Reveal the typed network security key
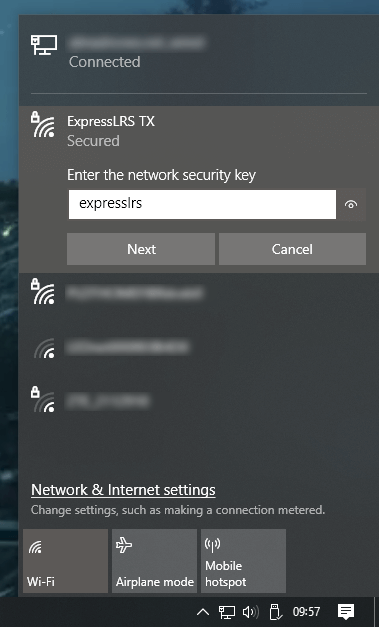Image resolution: width=379 pixels, height=627 pixels. pyautogui.click(x=351, y=205)
